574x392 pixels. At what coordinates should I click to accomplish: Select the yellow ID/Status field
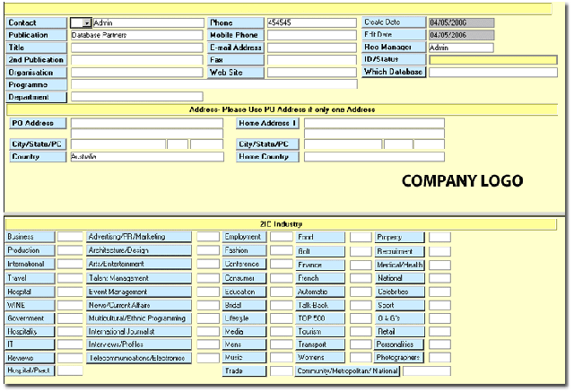492,60
